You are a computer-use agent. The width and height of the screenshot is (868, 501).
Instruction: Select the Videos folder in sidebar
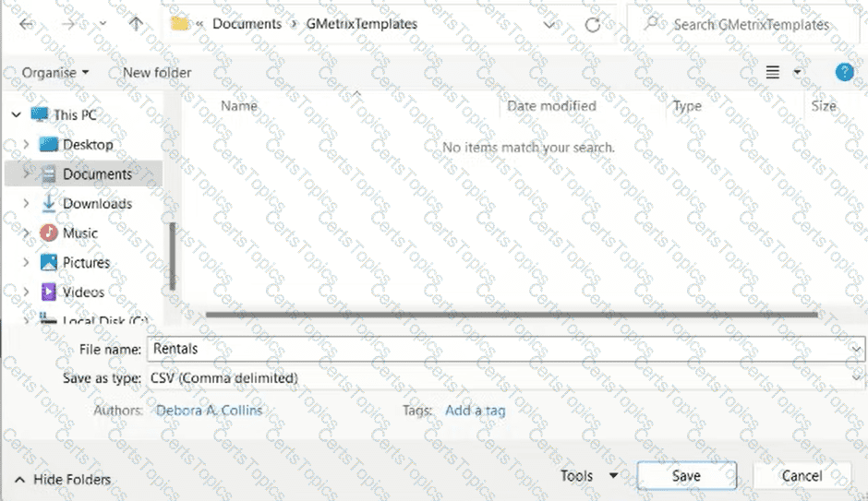pyautogui.click(x=82, y=292)
